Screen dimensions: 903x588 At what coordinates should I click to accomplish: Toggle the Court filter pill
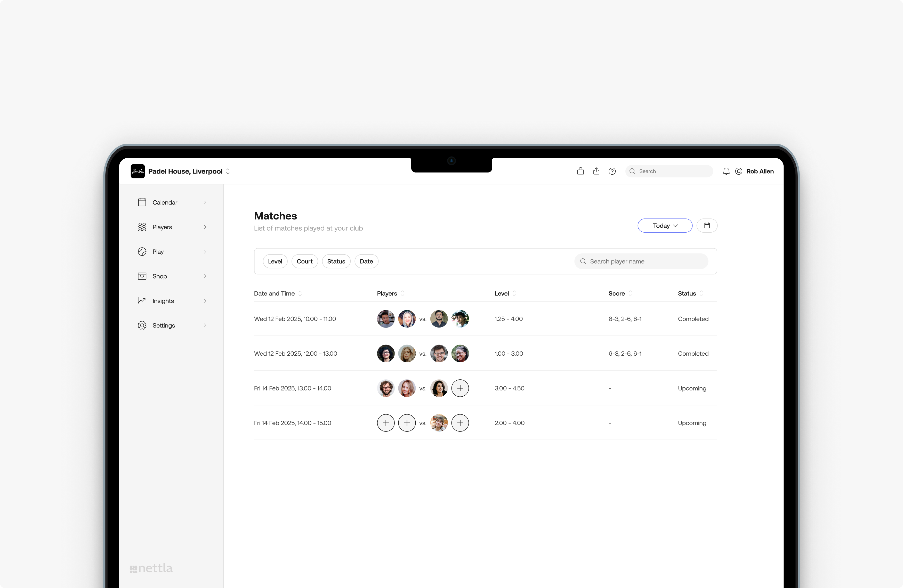304,261
